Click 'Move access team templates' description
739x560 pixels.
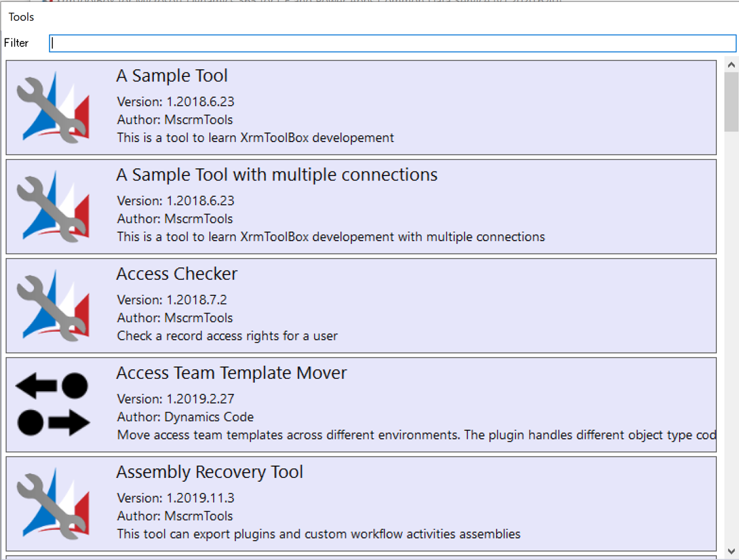tap(416, 435)
